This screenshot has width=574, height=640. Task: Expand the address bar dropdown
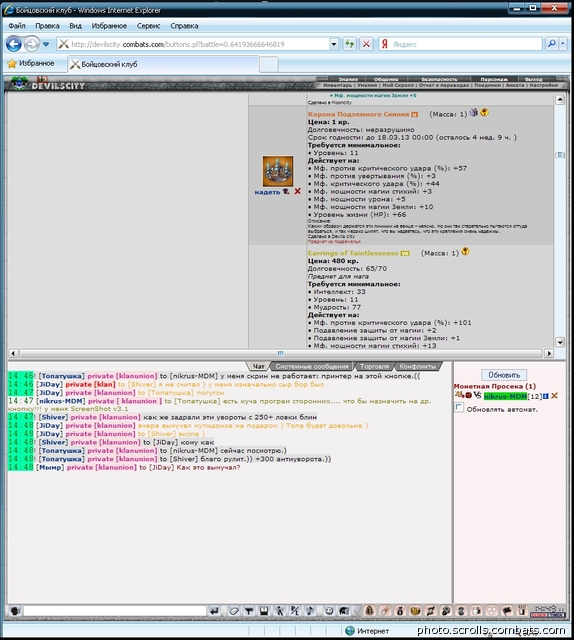pos(334,44)
